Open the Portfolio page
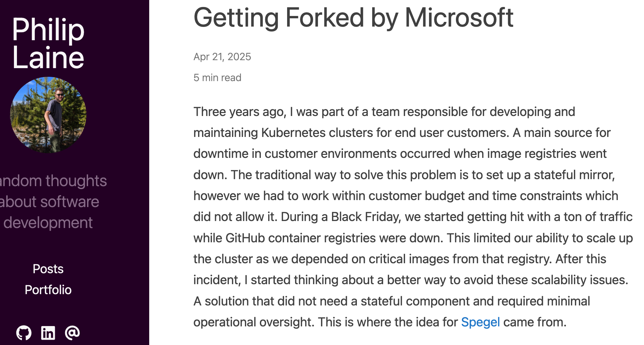This screenshot has width=644, height=345. tap(48, 290)
